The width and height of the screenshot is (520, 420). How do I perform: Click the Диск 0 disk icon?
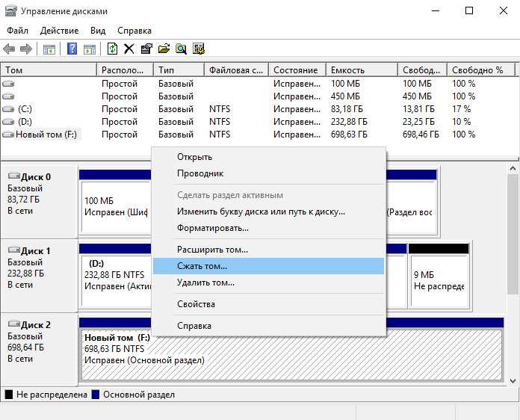tap(14, 176)
